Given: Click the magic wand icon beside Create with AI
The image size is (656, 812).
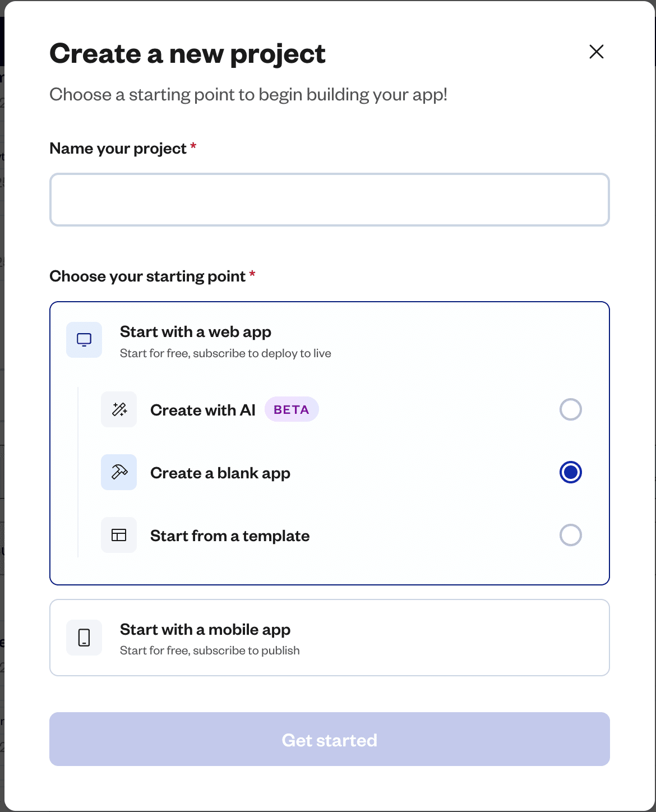Looking at the screenshot, I should [x=119, y=409].
